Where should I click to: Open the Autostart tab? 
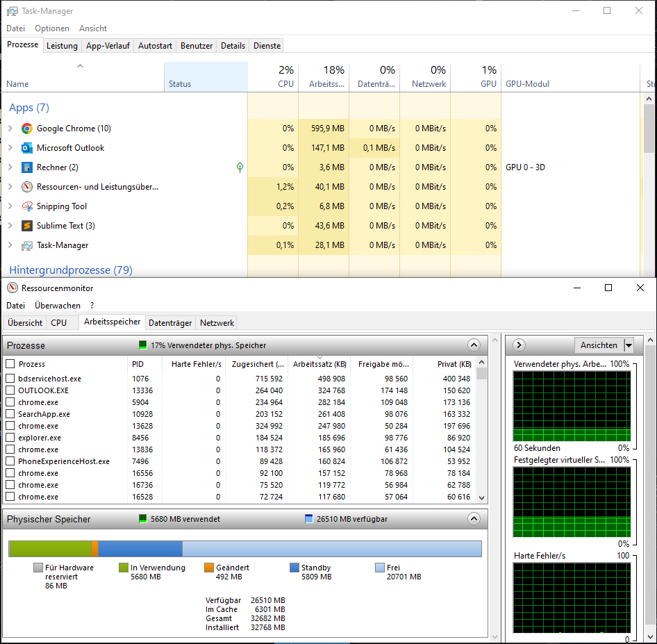[x=155, y=46]
